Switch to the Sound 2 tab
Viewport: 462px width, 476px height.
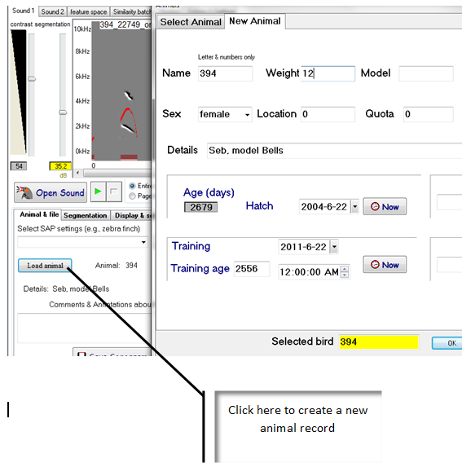click(52, 11)
